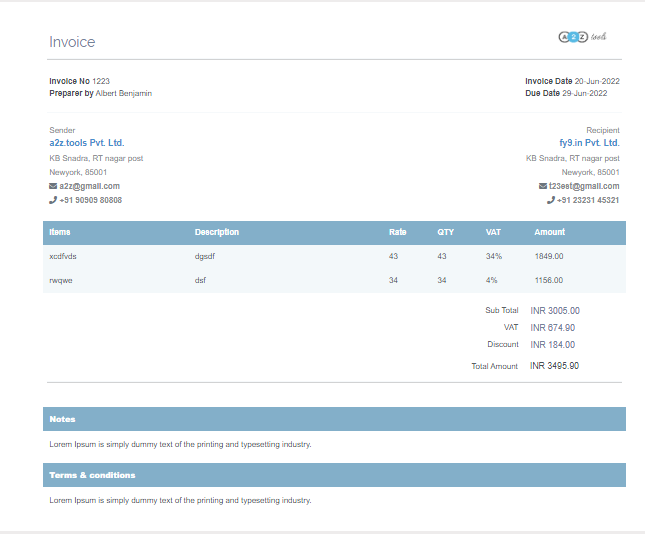Viewport: 645px width, 534px height.
Task: Select the rwqwe item row
Action: click(61, 281)
